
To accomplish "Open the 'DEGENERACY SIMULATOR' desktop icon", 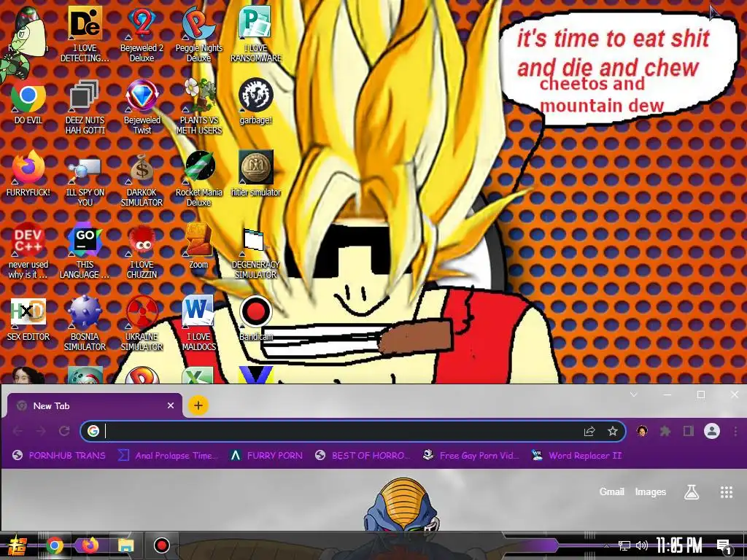I will click(x=256, y=252).
